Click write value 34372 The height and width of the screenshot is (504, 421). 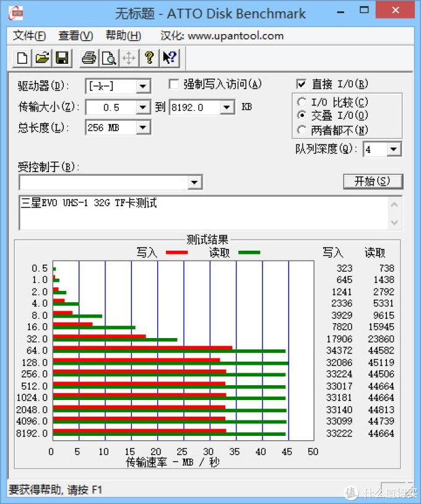[339, 350]
